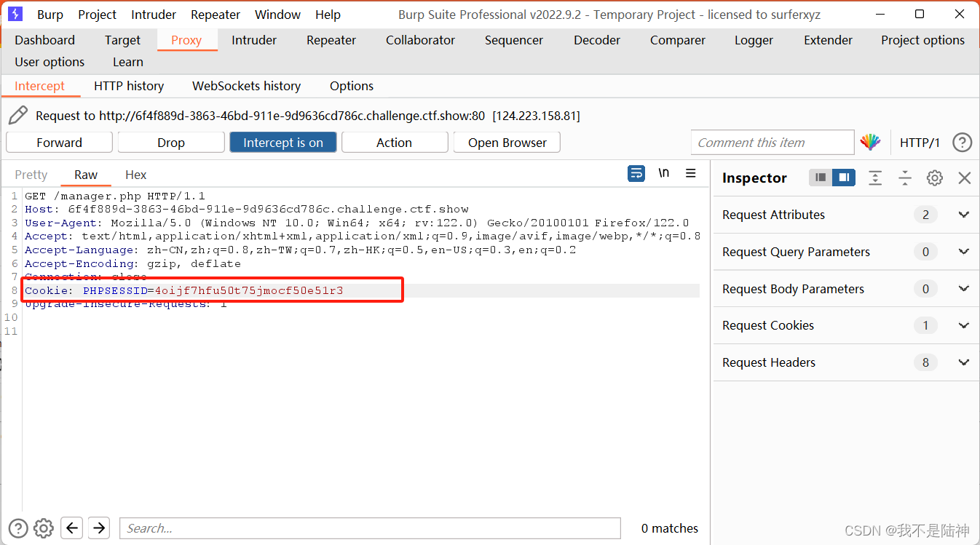
Task: Open the Window menu
Action: click(277, 15)
